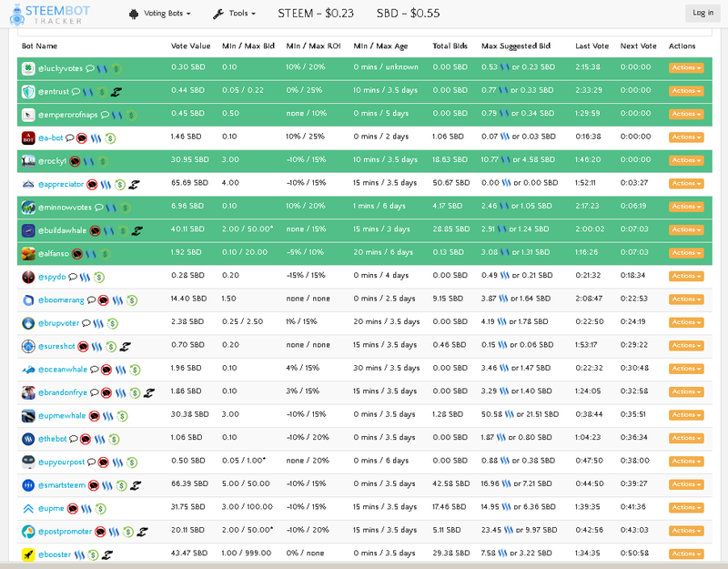Open the Tools dropdown menu
Screen dimensions: 728x569
pos(234,14)
